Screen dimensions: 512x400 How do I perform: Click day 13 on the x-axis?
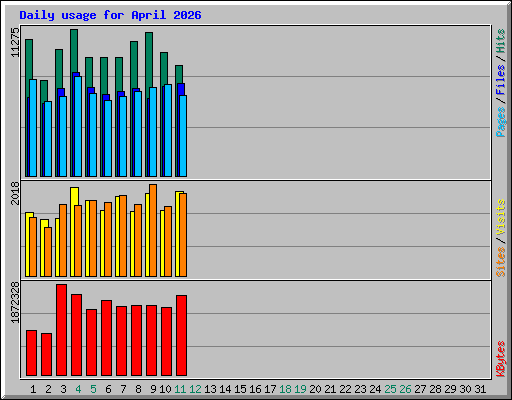[x=210, y=389]
